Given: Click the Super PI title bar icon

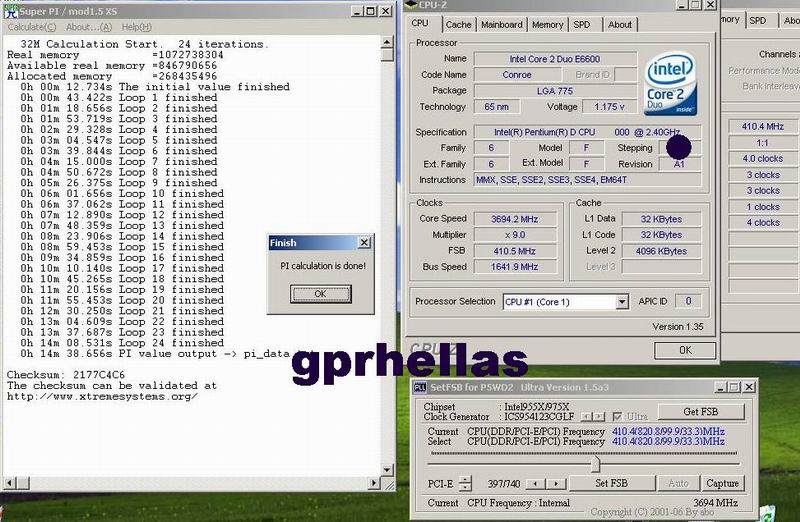Looking at the screenshot, I should coord(11,11).
